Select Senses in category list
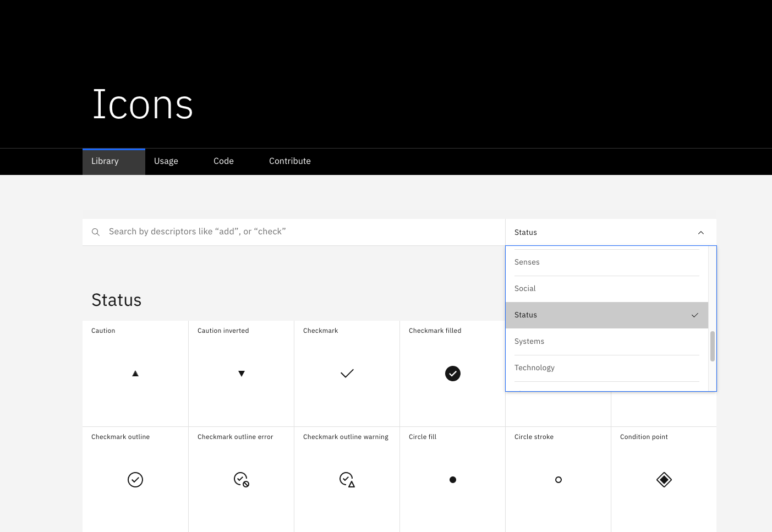Image resolution: width=772 pixels, height=532 pixels. (606, 262)
